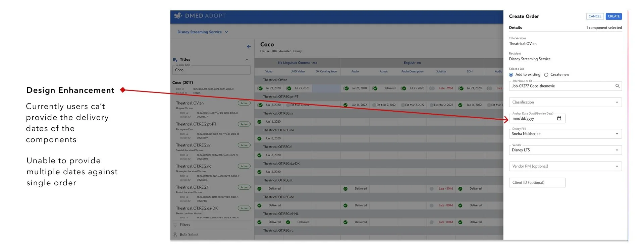Click Audio Delivered check in REG:de row

(345, 206)
